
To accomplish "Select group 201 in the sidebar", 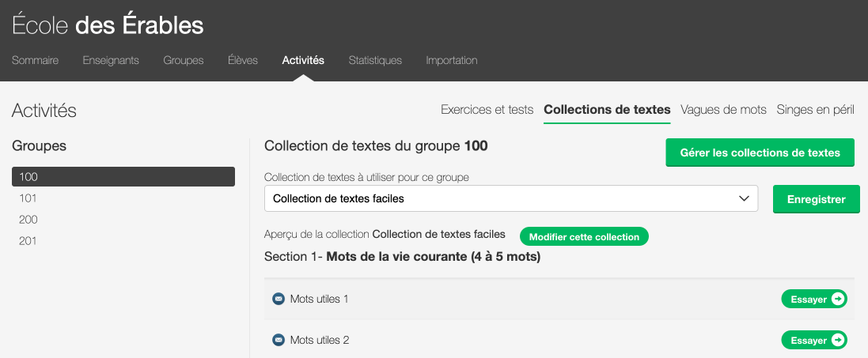I will coord(28,241).
